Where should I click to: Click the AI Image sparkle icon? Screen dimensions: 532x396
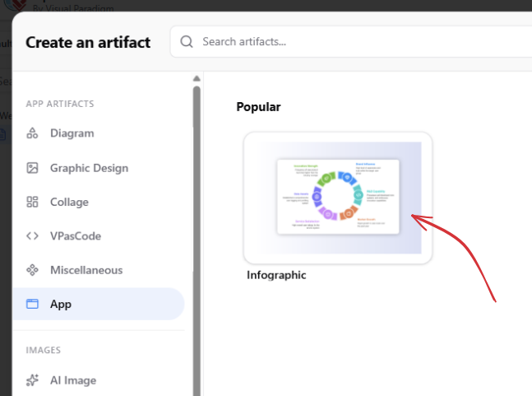32,380
